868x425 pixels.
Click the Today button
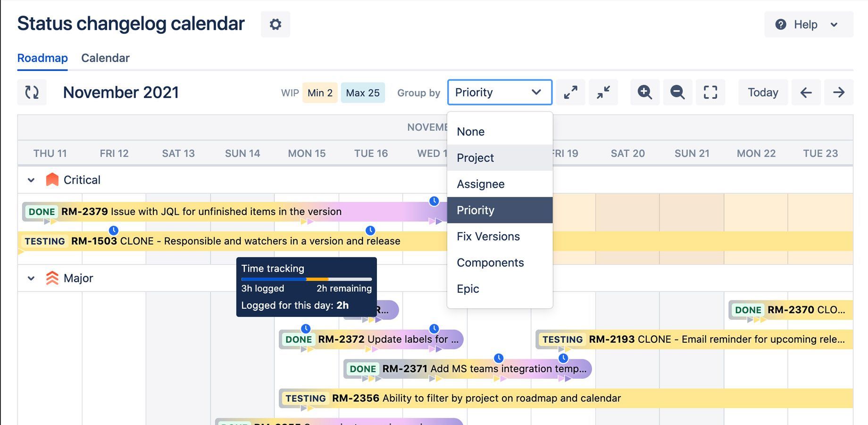[763, 92]
